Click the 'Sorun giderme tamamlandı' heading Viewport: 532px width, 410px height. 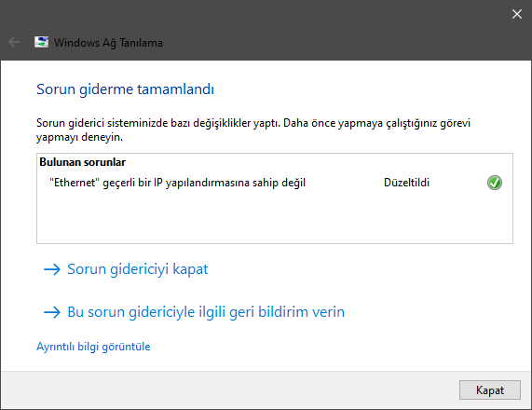(125, 89)
